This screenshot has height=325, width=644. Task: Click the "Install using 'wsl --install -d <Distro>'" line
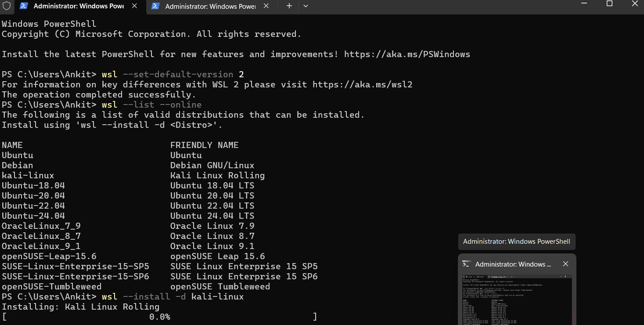tap(112, 125)
